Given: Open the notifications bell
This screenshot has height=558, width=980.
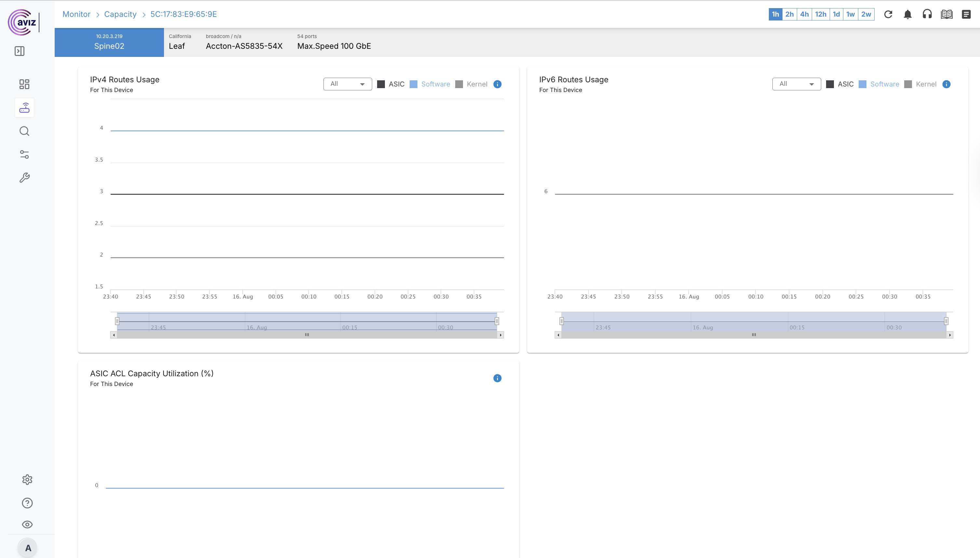Looking at the screenshot, I should [907, 14].
